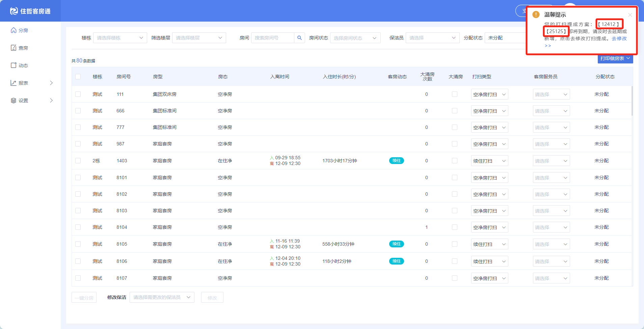
Task: Click the check-in icon for room 1403
Action: (272, 158)
